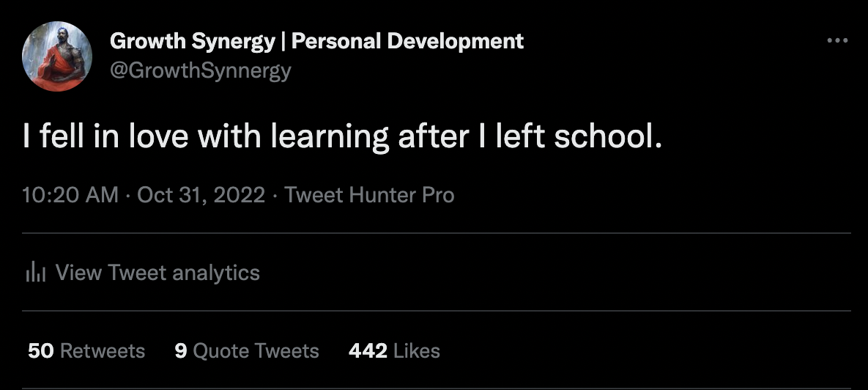This screenshot has width=868, height=390.
Task: Open the three-dot More options menu
Action: tap(837, 40)
